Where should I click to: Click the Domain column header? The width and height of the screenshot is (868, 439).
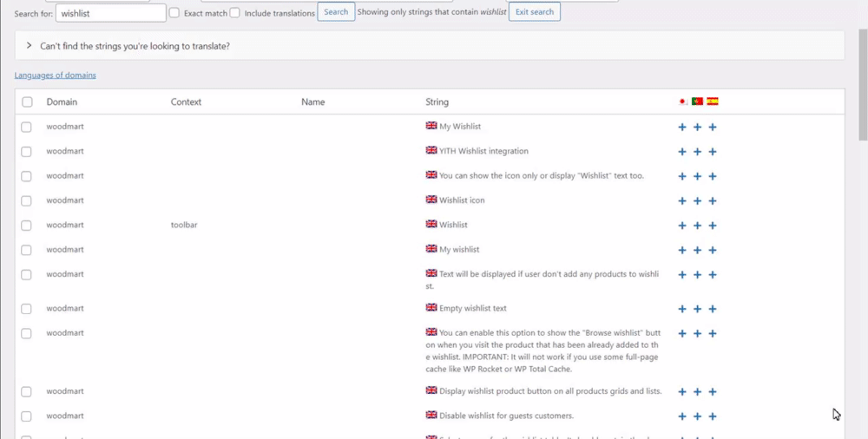(x=62, y=102)
